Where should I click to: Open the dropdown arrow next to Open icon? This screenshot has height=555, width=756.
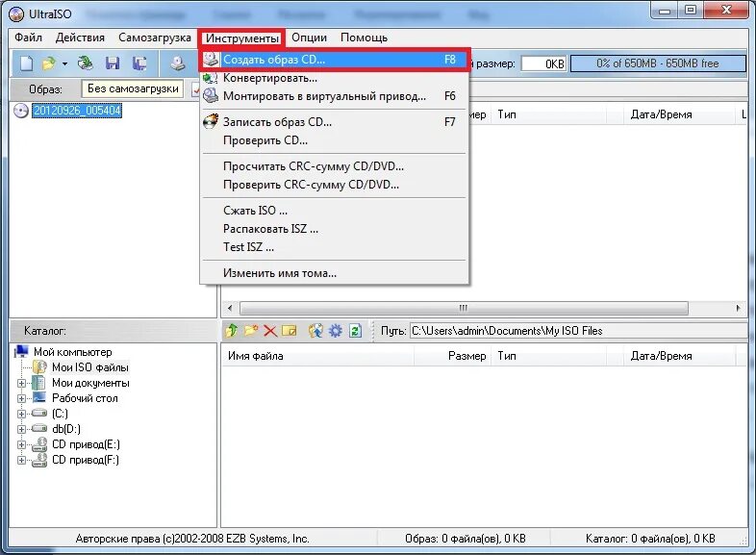point(64,63)
